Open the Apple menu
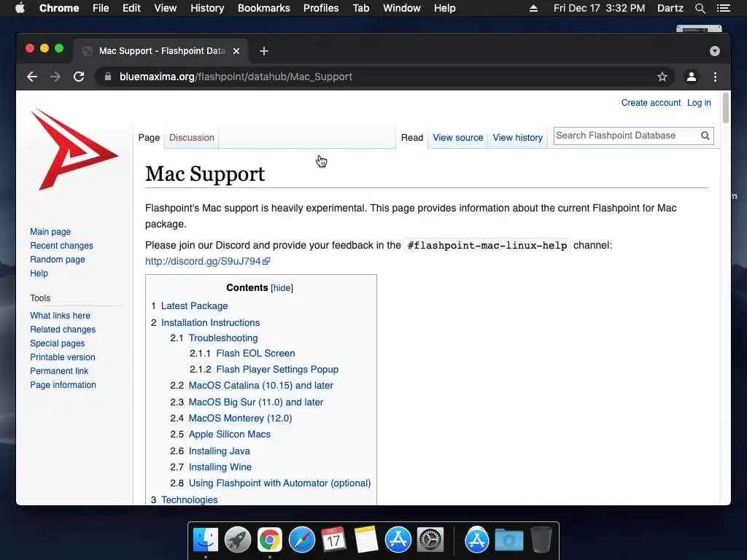Image resolution: width=747 pixels, height=560 pixels. pyautogui.click(x=20, y=8)
